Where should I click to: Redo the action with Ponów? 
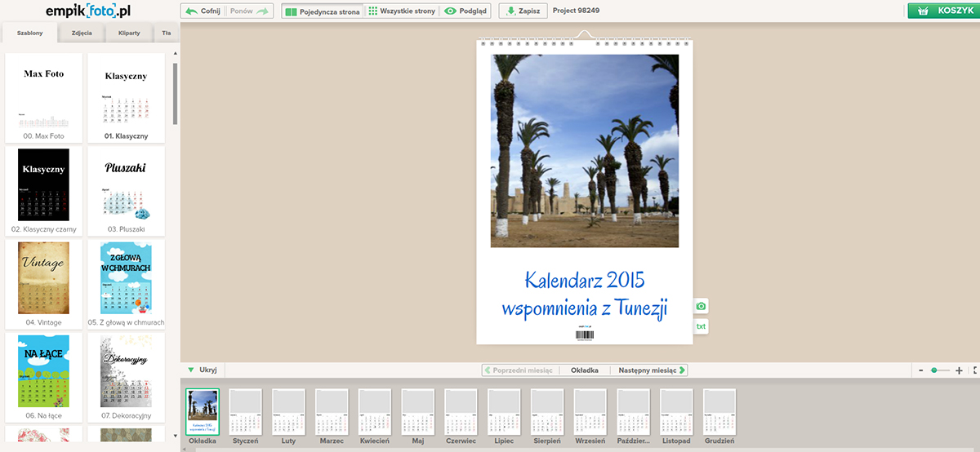pos(249,11)
